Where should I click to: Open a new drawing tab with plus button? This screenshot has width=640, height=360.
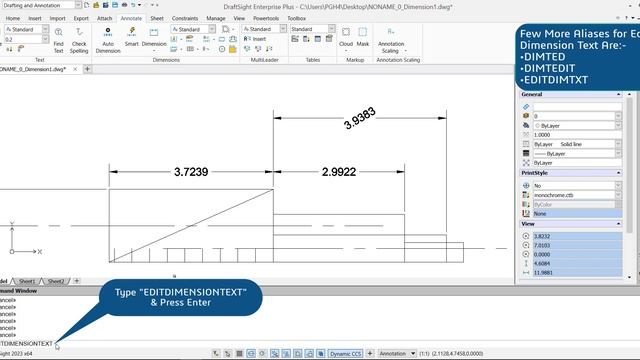click(x=87, y=69)
